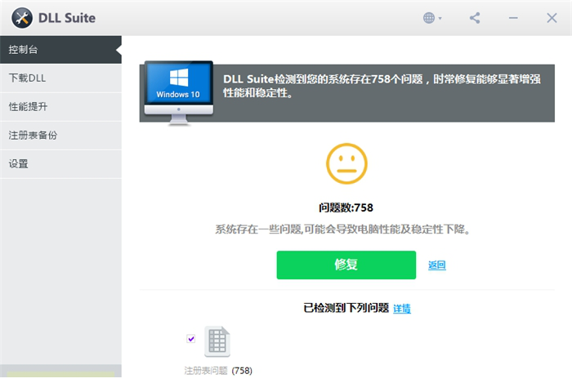Viewport: 572px width, 392px height.
Task: Minimize the DLL Suite window
Action: coord(513,18)
